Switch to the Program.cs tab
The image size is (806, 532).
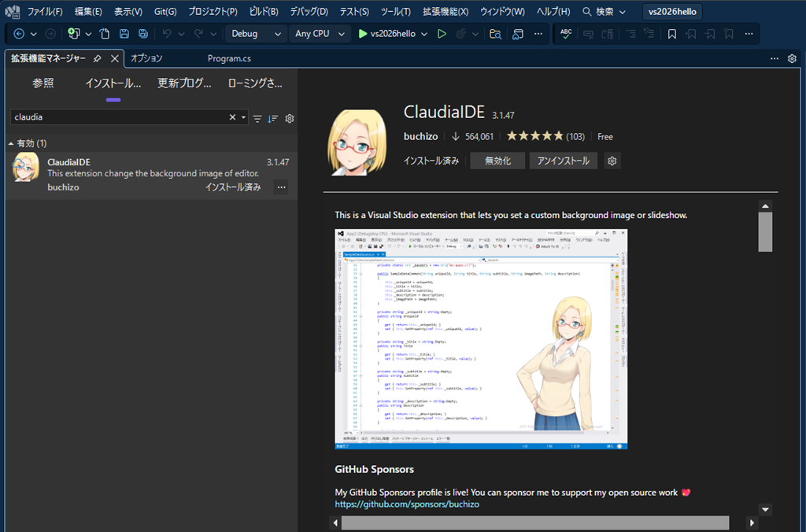(x=229, y=59)
